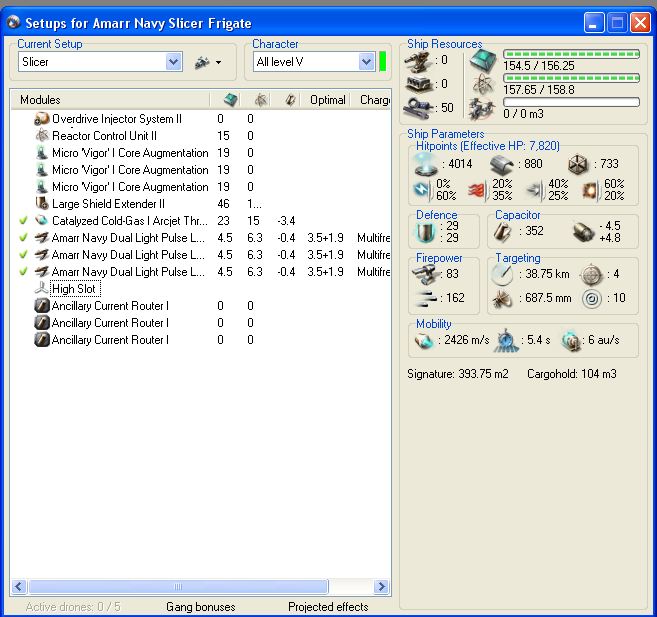Viewport: 657px width, 617px height.
Task: Click the powergrid icon in Ship Resources
Action: (x=487, y=84)
